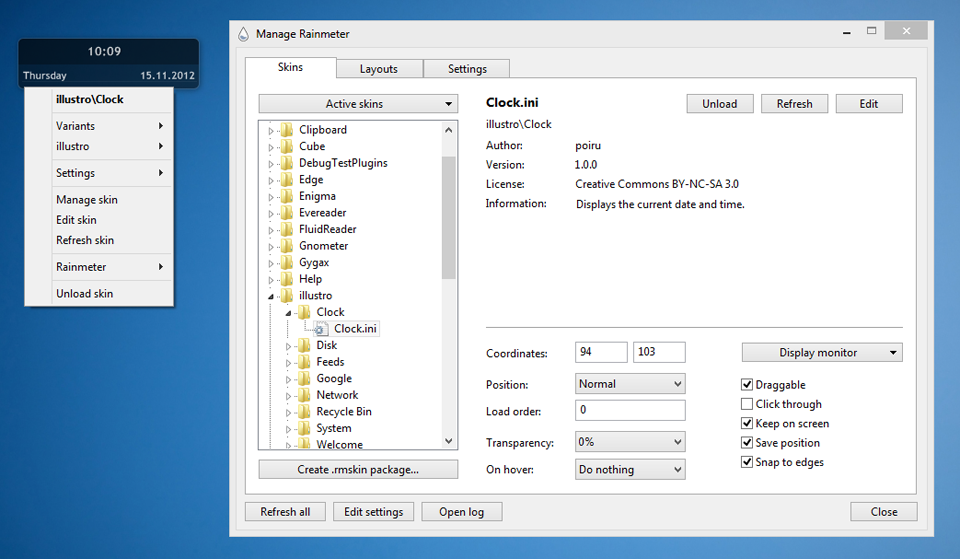Click the Clipboard folder icon

coord(287,130)
